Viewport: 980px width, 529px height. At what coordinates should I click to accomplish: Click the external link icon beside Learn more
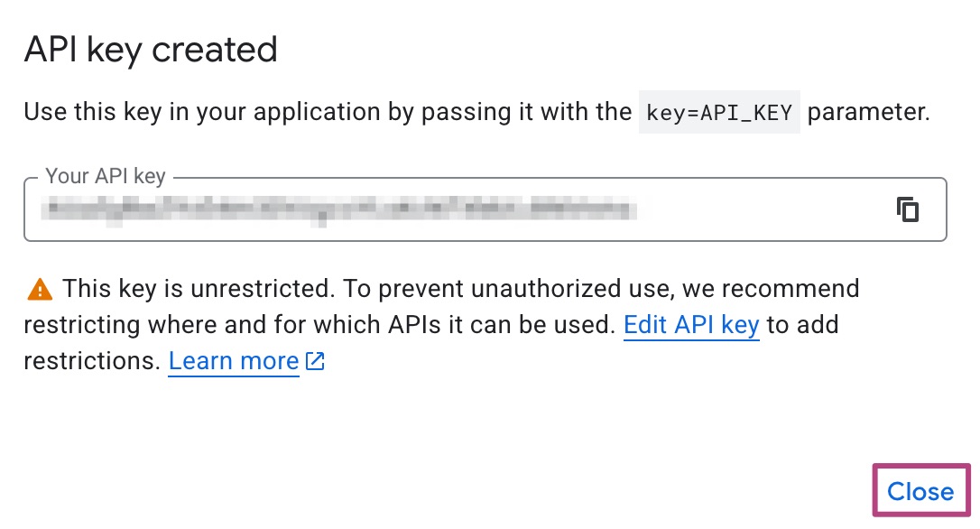click(315, 362)
